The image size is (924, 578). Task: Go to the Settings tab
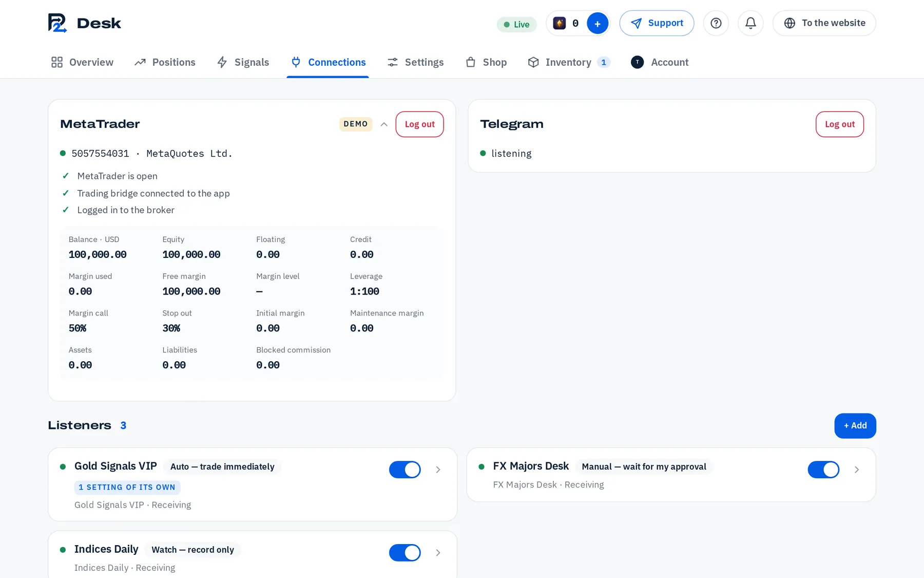coord(415,62)
